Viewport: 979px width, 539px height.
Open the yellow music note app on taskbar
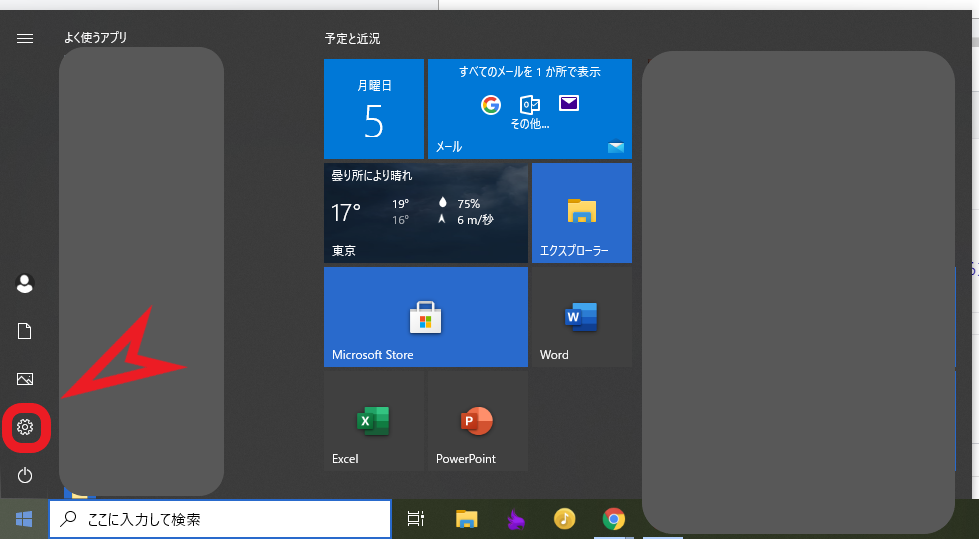[x=564, y=518]
